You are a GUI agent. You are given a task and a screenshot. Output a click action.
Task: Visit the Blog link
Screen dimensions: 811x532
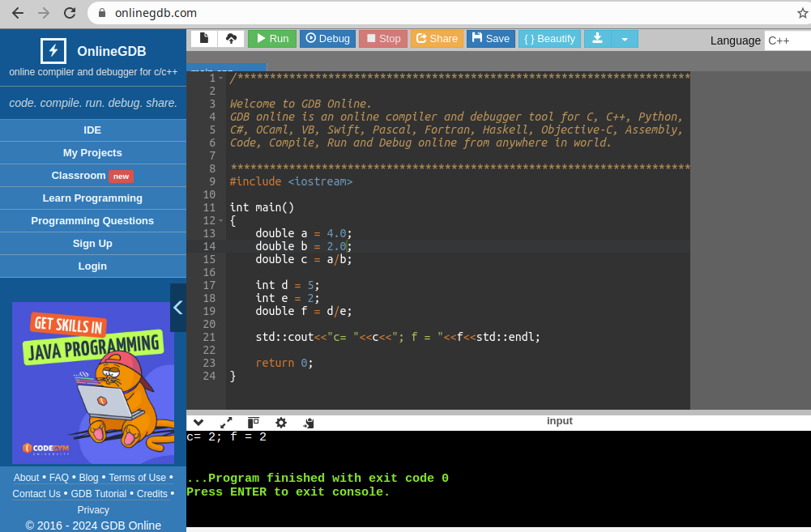(88, 478)
